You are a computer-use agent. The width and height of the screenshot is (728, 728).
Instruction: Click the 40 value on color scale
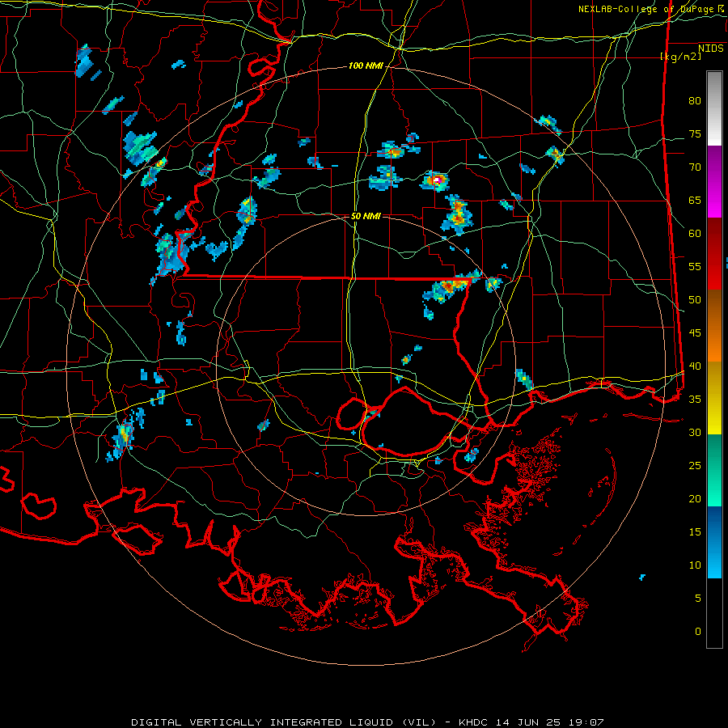pyautogui.click(x=695, y=366)
